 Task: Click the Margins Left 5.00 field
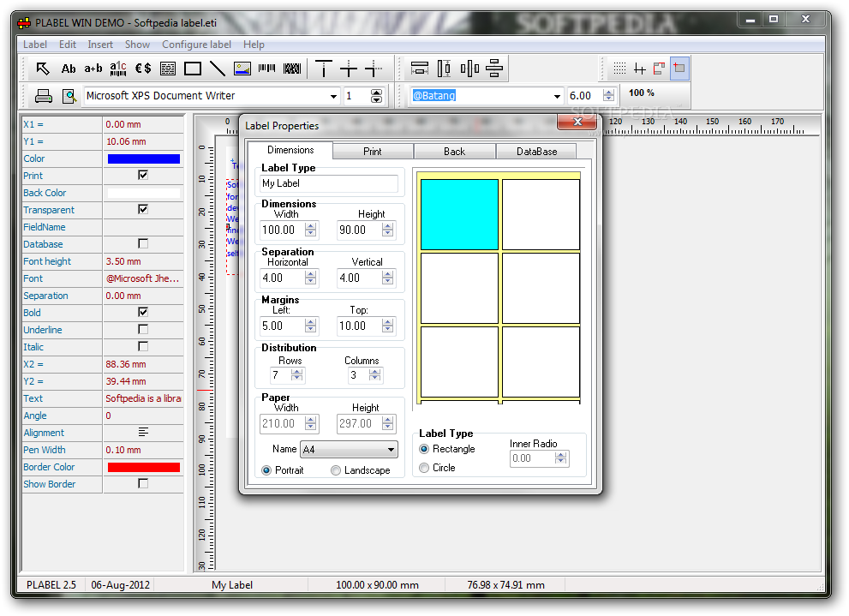[x=282, y=326]
